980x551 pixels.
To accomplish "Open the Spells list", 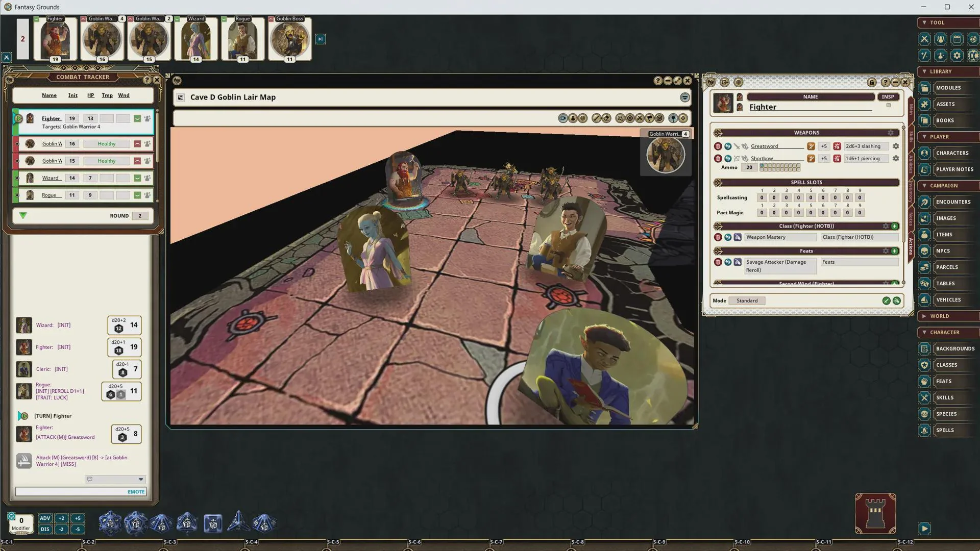I will (x=948, y=430).
